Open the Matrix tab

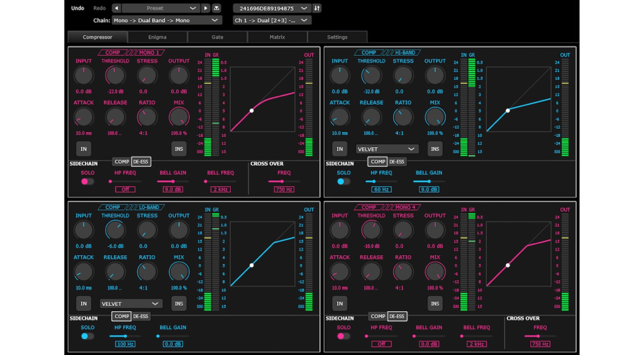click(x=277, y=37)
